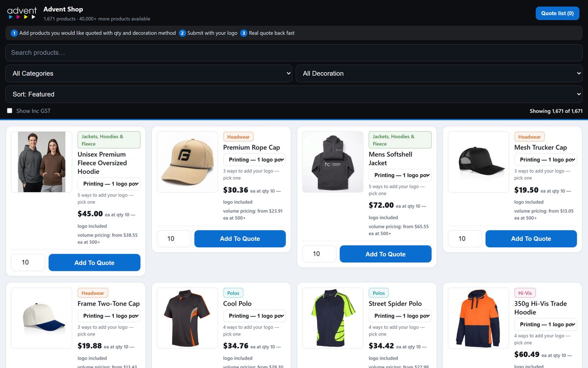Image resolution: width=588 pixels, height=368 pixels.
Task: Click Street Spider Polo product image
Action: pos(333,318)
